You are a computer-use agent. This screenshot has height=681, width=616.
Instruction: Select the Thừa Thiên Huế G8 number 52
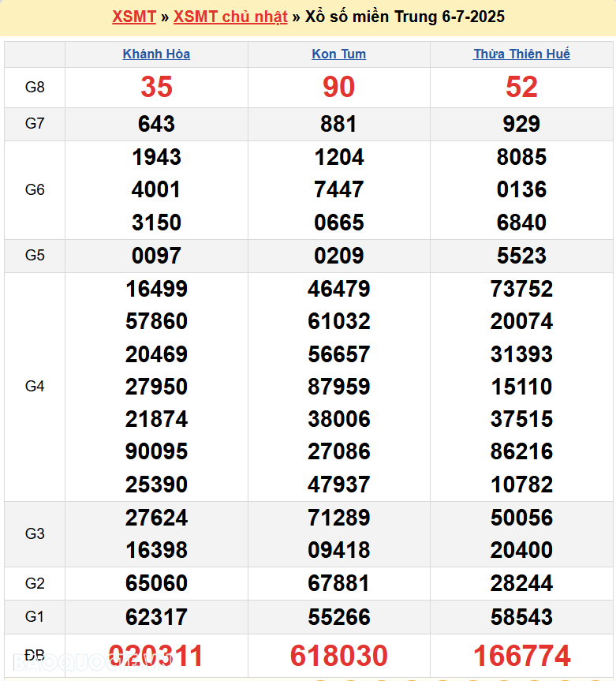(x=521, y=87)
